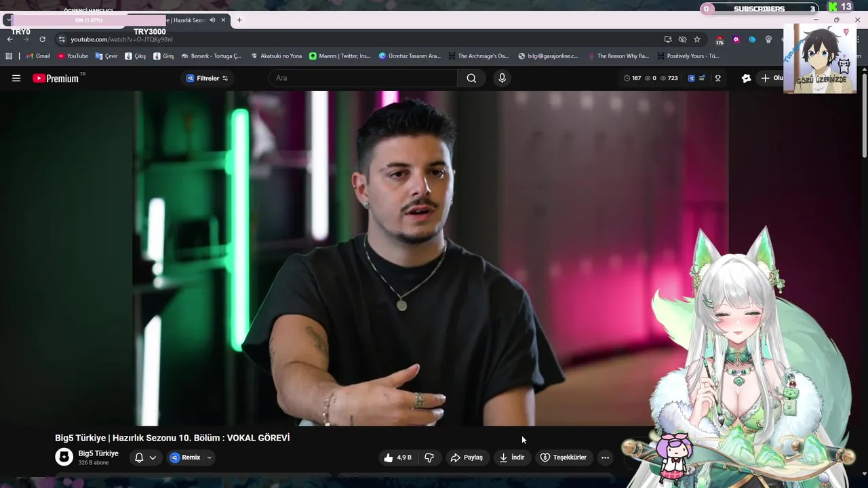Activate the voice search microphone
Image resolution: width=868 pixels, height=488 pixels.
(x=502, y=78)
